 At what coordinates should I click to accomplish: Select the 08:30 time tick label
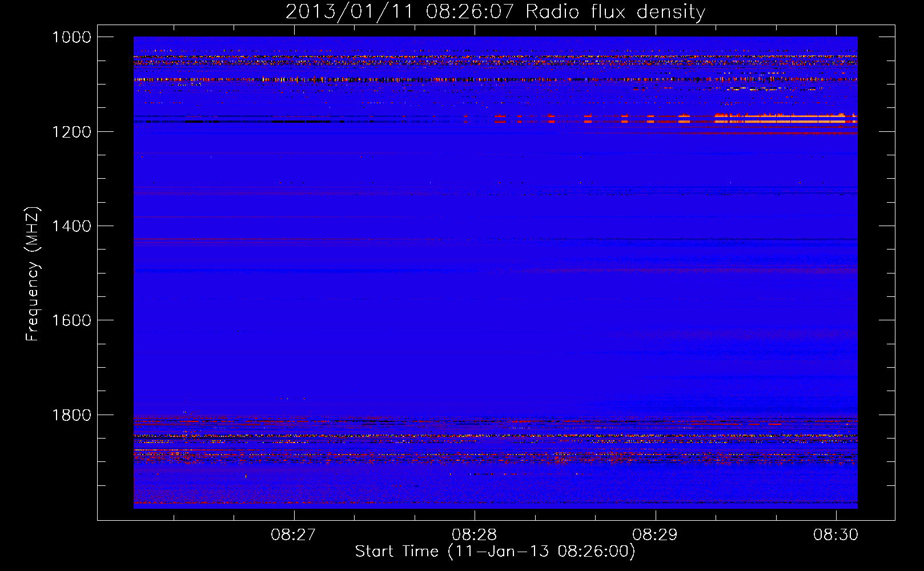836,535
